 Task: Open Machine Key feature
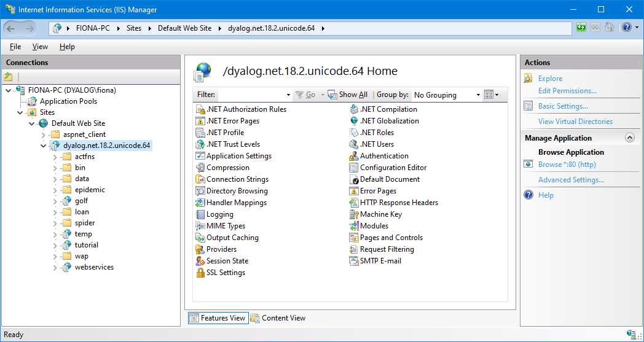(376, 214)
